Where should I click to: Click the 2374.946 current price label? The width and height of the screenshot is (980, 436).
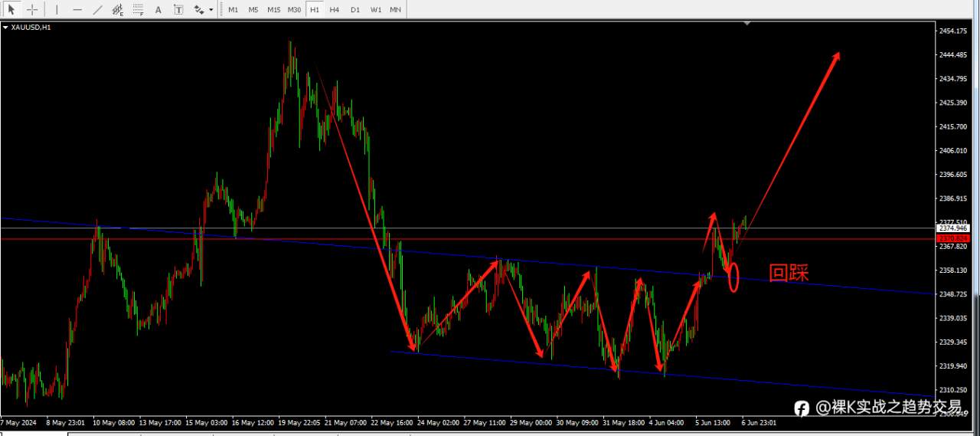click(x=953, y=228)
